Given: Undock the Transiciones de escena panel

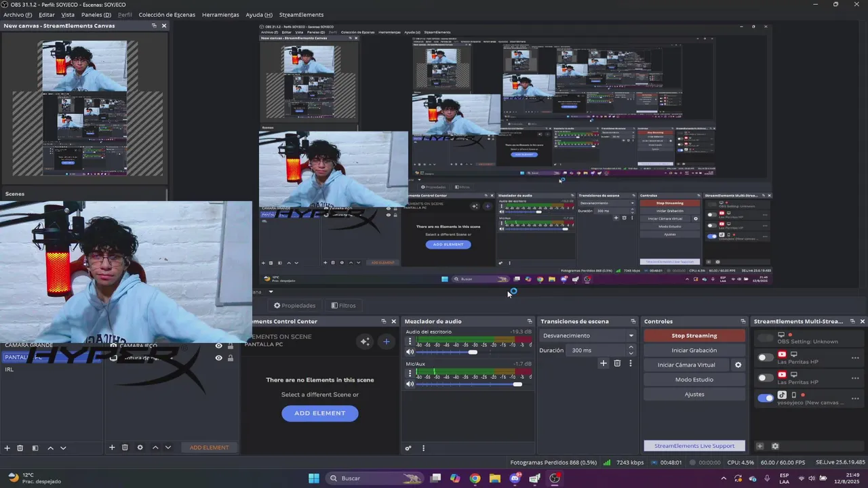Looking at the screenshot, I should (633, 321).
